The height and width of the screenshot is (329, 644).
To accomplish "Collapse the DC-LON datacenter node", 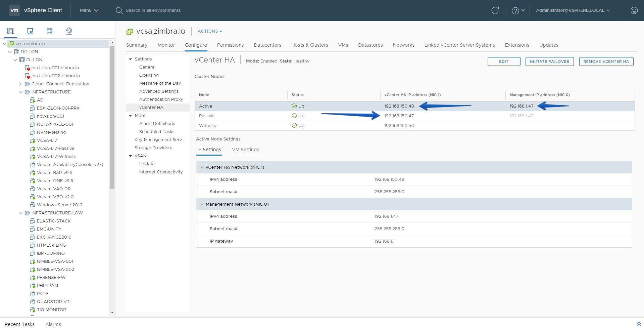I will [x=10, y=52].
